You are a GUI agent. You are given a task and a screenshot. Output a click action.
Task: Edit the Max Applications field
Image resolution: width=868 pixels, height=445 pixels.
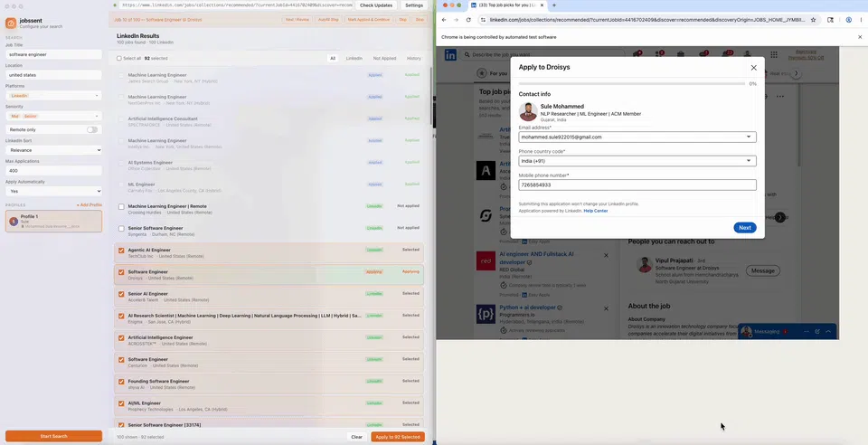(x=53, y=170)
